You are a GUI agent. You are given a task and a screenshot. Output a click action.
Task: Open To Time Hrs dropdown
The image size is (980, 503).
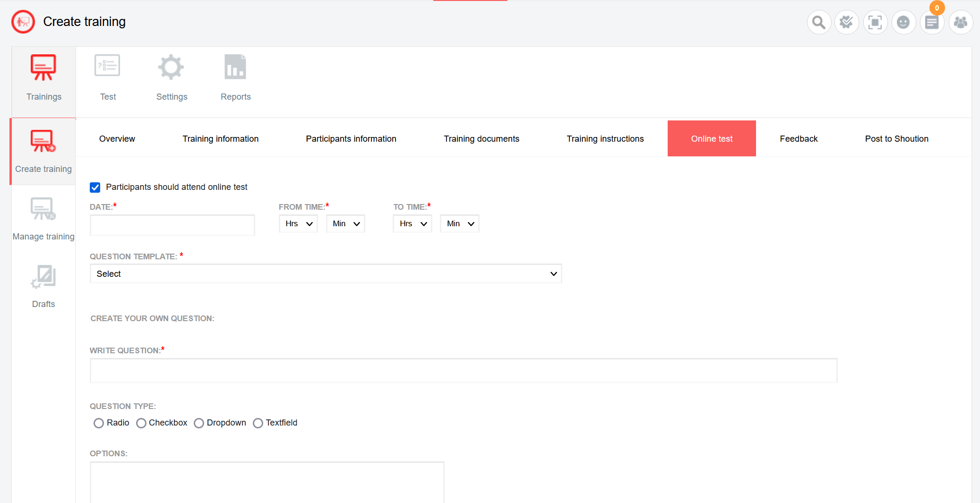(413, 224)
